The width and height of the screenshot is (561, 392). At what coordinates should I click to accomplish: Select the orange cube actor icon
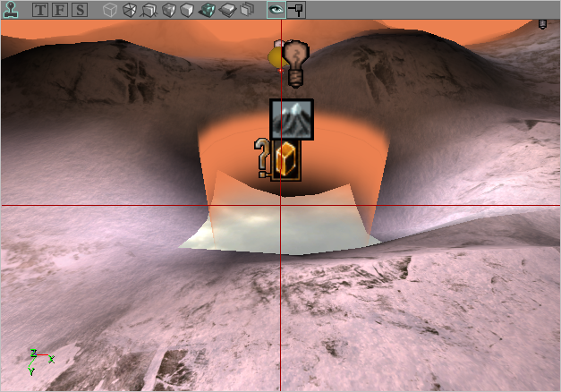click(285, 160)
